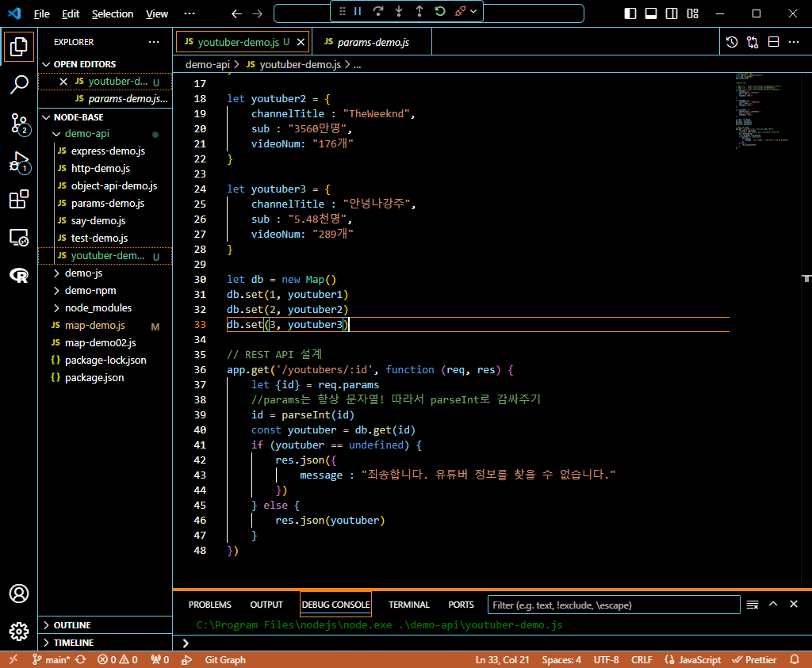Expand the Timeline section
Screen dimensions: 812x668
105,643
